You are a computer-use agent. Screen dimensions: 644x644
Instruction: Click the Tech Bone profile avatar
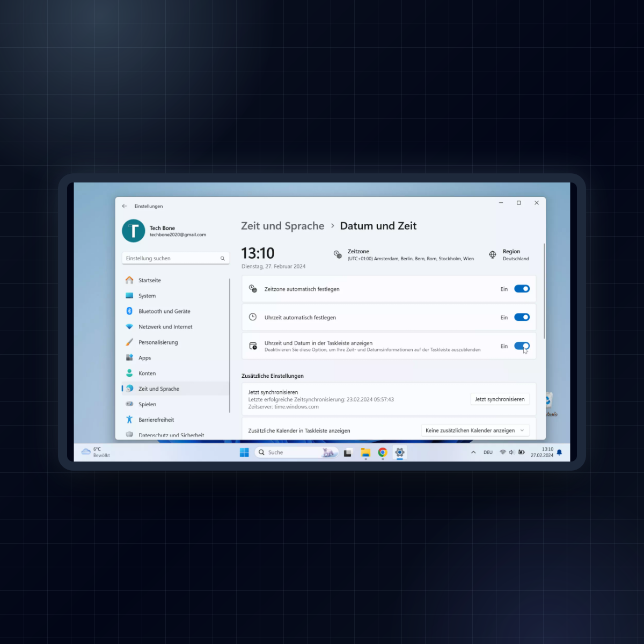point(134,231)
